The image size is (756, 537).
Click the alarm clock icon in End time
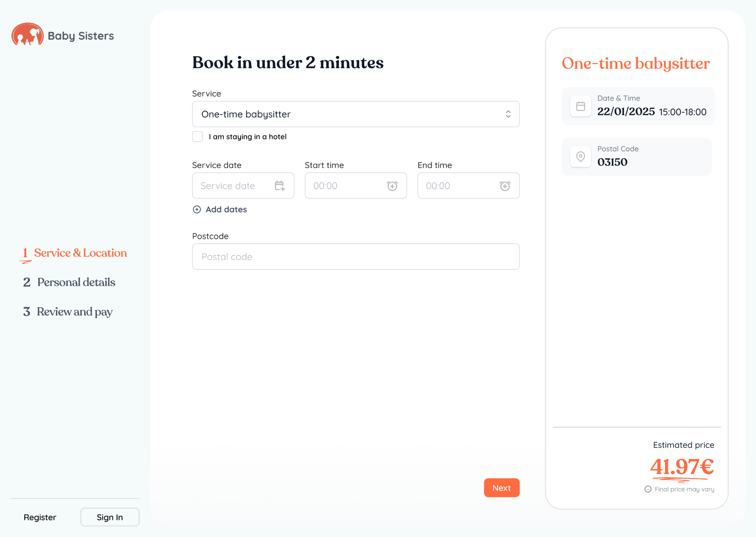point(505,186)
